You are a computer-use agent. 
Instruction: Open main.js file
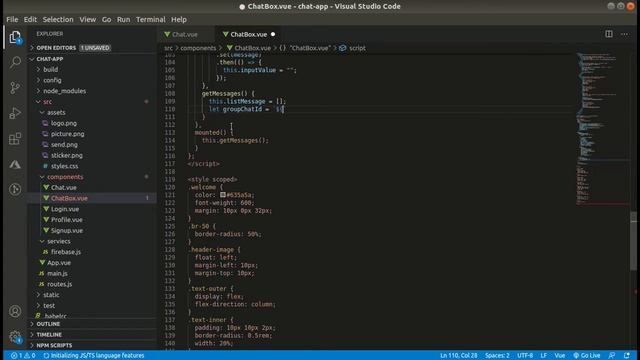[92, 273]
